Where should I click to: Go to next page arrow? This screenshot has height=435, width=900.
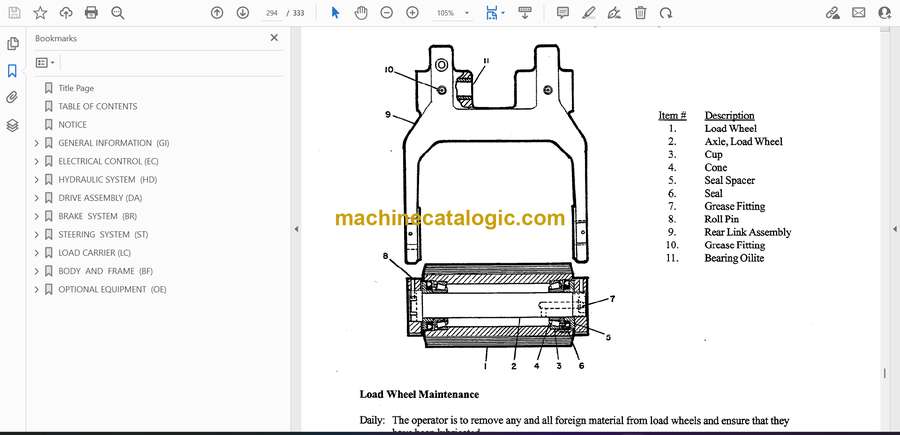click(243, 13)
